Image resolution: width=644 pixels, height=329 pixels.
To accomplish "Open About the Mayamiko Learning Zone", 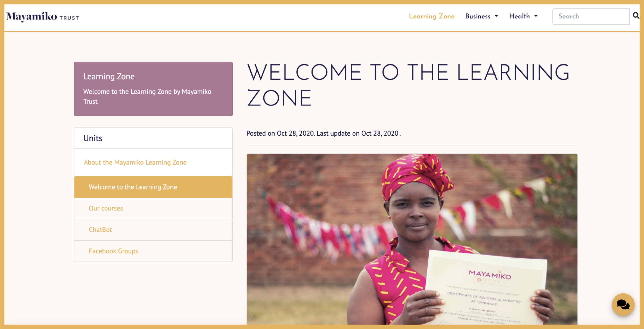I will pos(135,162).
